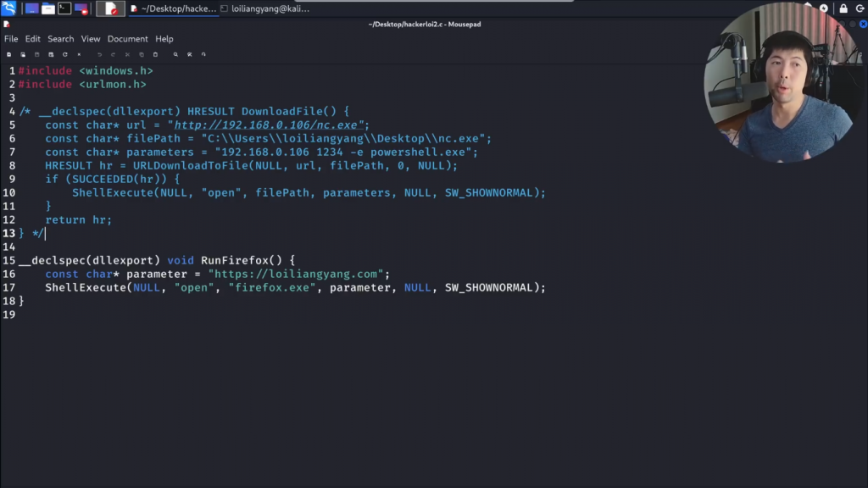Screen dimensions: 868x488
Task: Click the New document toolbar icon
Action: (x=8, y=55)
